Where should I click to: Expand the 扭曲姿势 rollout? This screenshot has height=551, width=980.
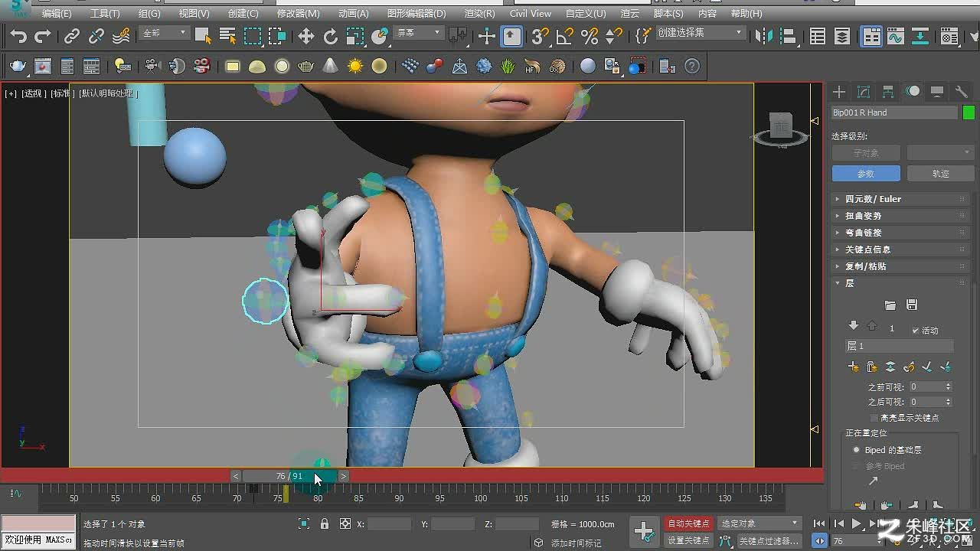[x=900, y=216]
